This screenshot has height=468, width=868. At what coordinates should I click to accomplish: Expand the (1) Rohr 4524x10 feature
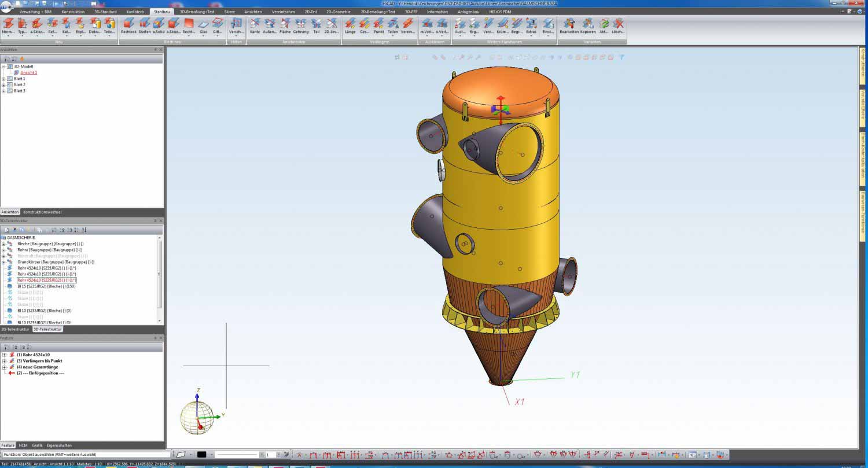[4, 355]
